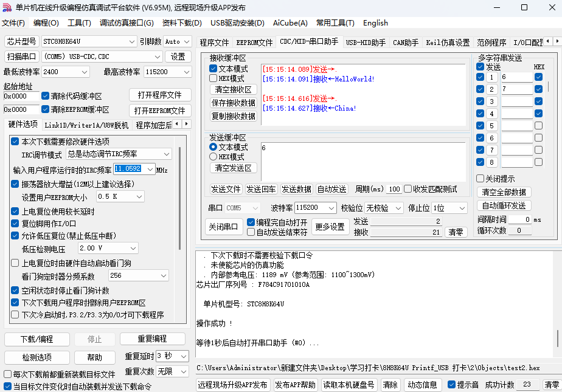Toggle 清除EEPROM缓冲区 checkbox

pos(45,109)
